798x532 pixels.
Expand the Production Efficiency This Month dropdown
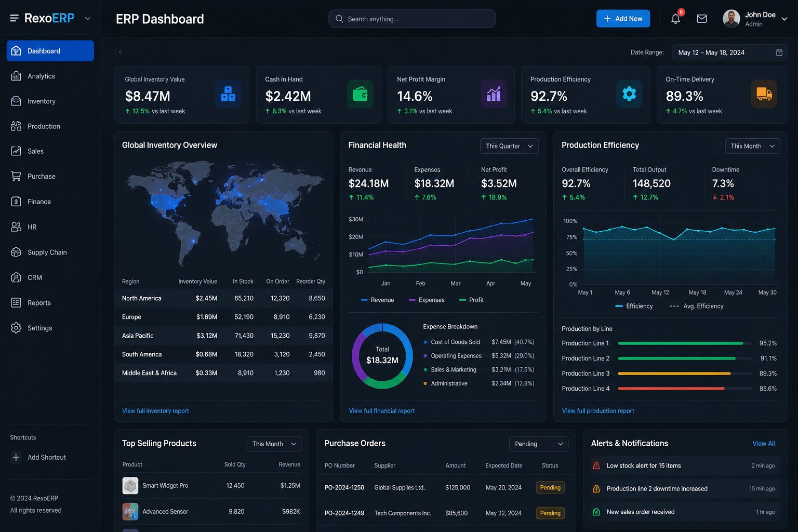coord(752,146)
